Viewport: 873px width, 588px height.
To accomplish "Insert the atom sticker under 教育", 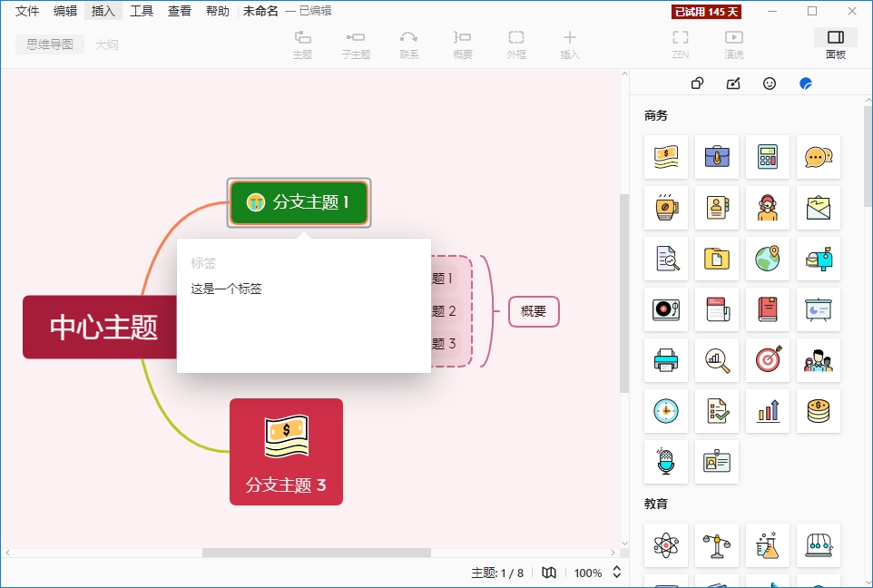I will pyautogui.click(x=666, y=545).
